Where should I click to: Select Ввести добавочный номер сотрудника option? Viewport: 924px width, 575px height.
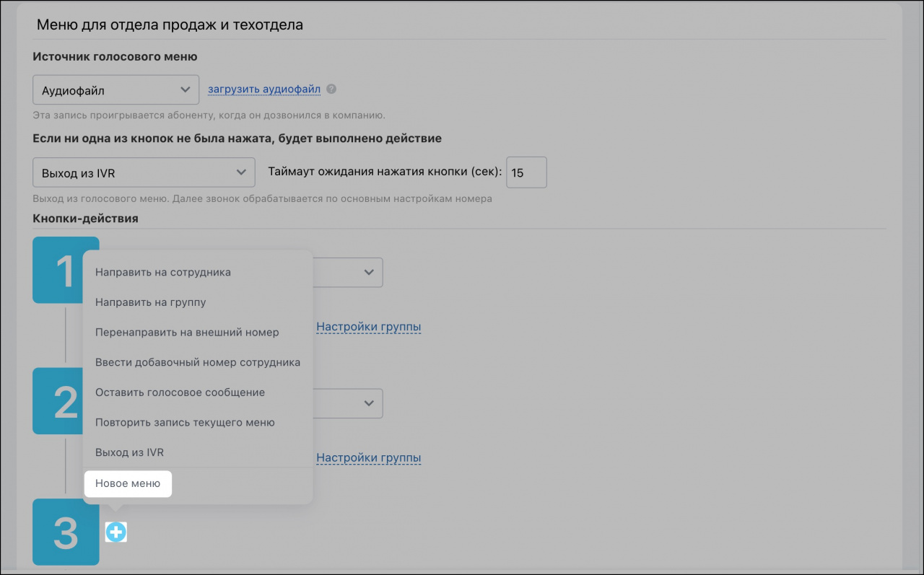point(198,362)
